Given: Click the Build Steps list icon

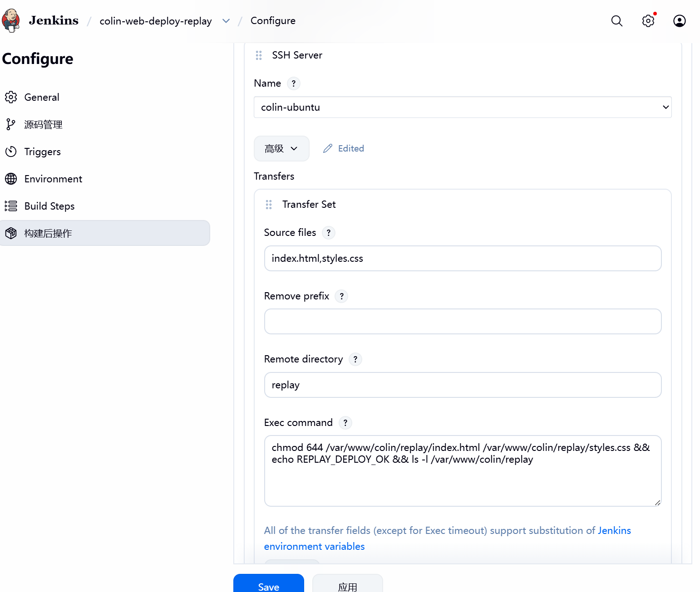Looking at the screenshot, I should (11, 206).
